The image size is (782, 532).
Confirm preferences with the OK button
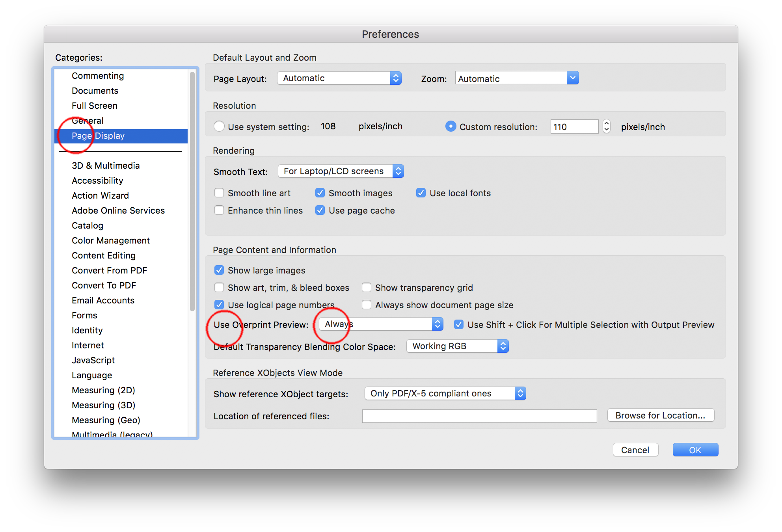pyautogui.click(x=695, y=450)
